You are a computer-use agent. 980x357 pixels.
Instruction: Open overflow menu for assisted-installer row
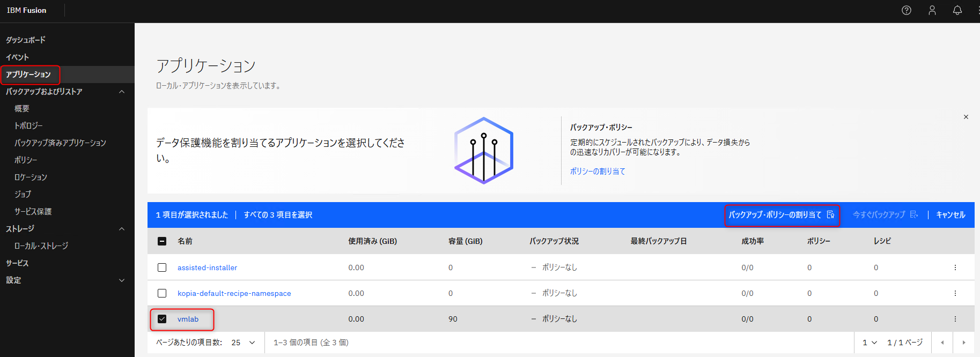(x=955, y=267)
